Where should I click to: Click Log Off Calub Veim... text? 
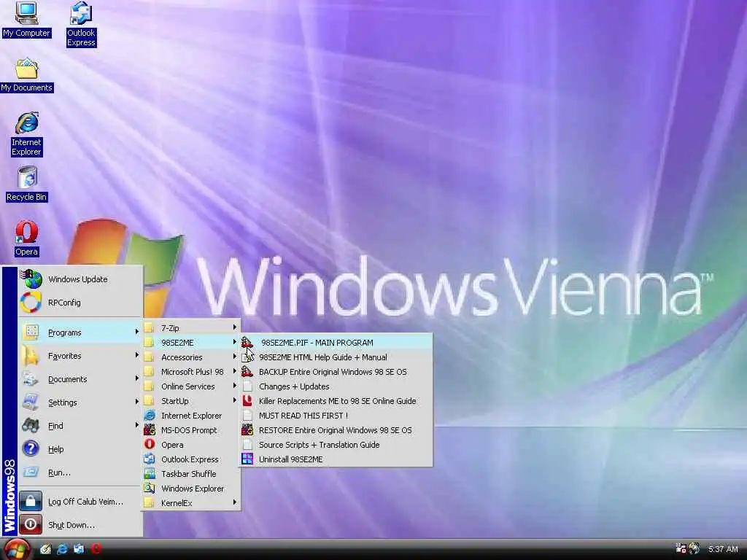click(x=86, y=502)
